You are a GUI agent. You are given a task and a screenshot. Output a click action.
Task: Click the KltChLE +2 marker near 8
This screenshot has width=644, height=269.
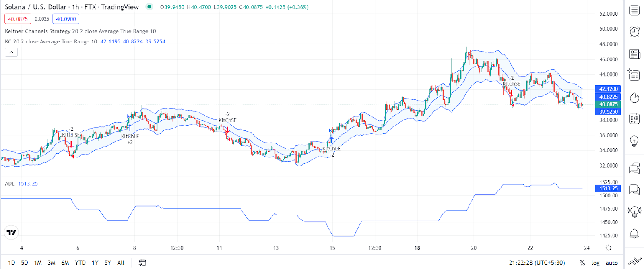[x=130, y=139]
